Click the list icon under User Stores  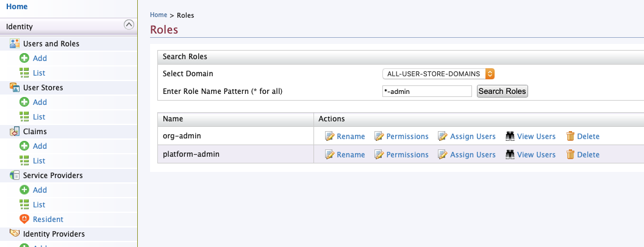[x=24, y=116]
